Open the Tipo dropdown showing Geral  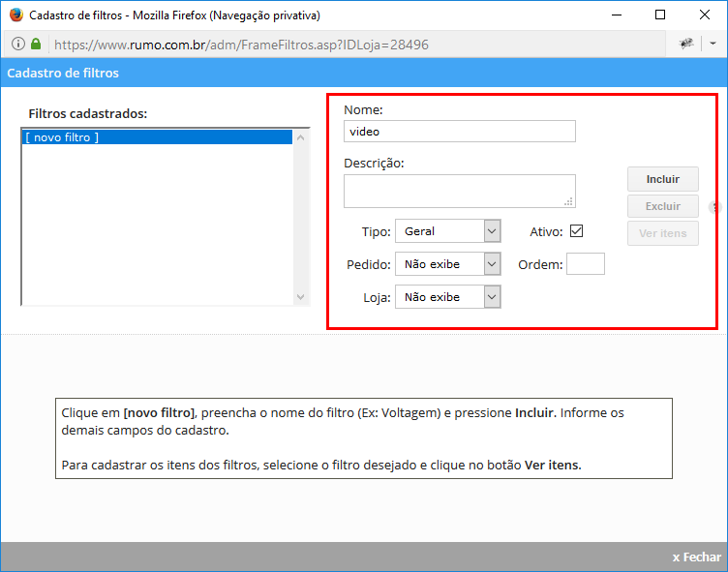tap(448, 231)
